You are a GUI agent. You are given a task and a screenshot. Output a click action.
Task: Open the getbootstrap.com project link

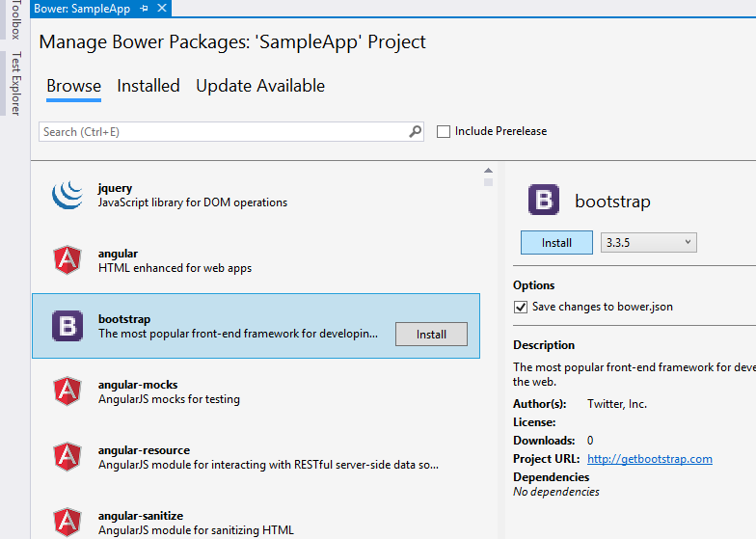click(x=649, y=459)
